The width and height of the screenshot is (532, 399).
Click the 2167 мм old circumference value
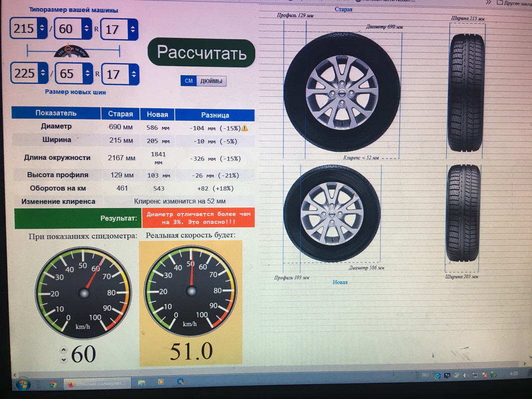122,158
